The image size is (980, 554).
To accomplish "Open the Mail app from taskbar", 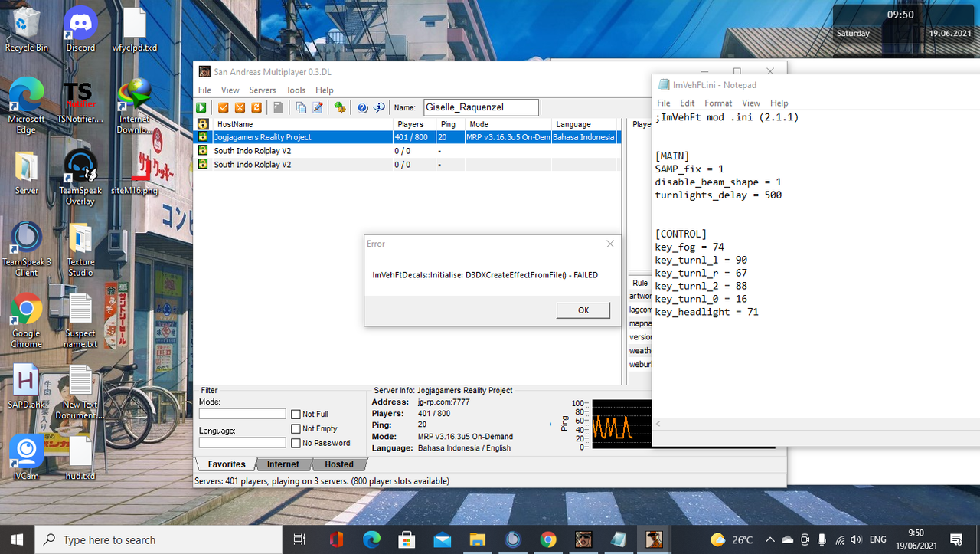I will point(442,539).
